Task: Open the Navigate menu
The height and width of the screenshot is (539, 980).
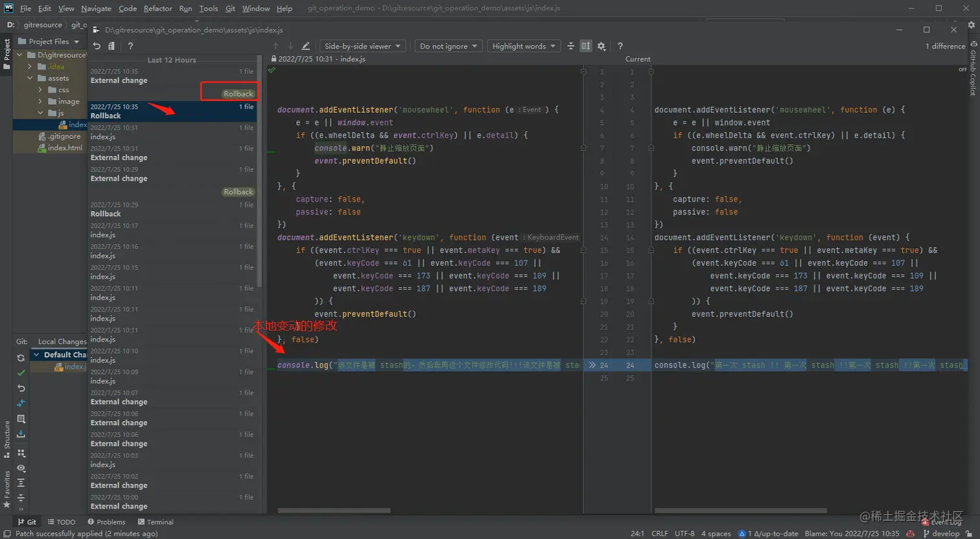Action: tap(96, 8)
